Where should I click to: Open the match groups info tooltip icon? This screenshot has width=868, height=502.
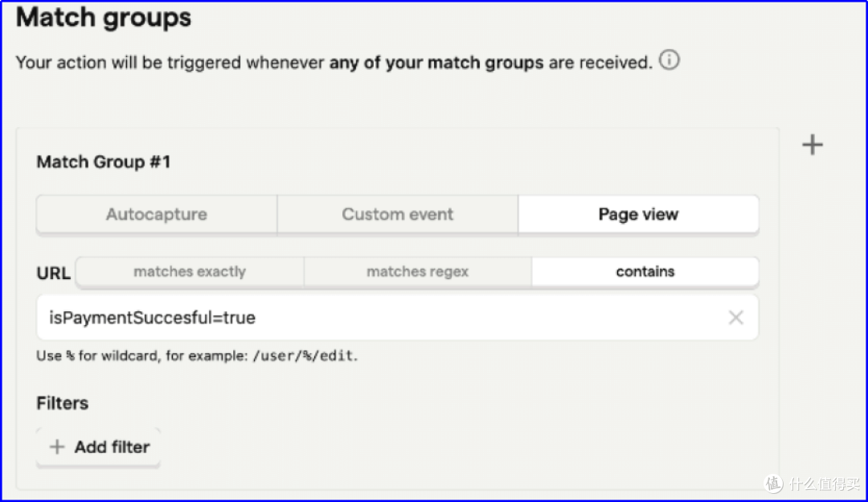tap(669, 60)
